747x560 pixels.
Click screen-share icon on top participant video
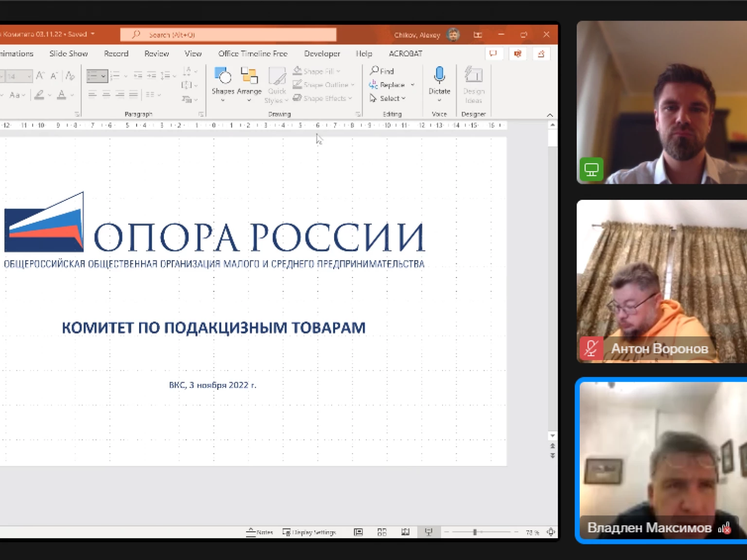[591, 170]
